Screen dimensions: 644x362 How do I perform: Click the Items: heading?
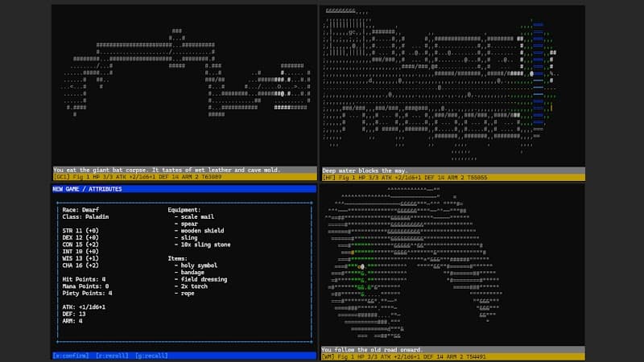(177, 258)
